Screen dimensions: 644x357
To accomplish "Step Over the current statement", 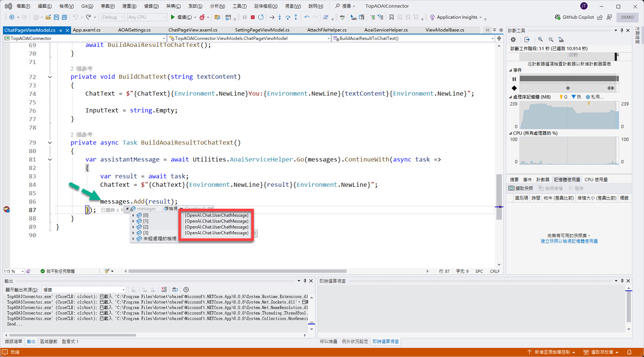I will (288, 17).
